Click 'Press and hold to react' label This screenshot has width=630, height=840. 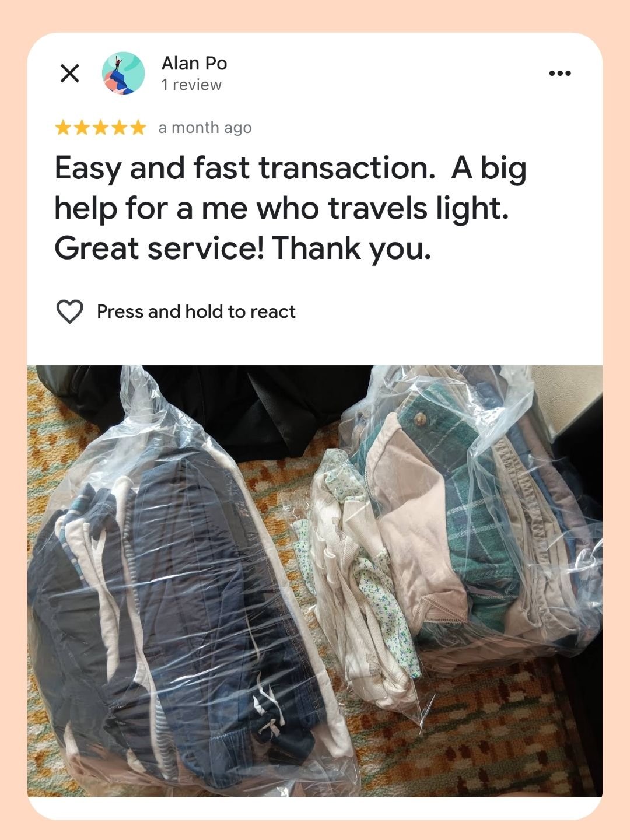click(196, 311)
